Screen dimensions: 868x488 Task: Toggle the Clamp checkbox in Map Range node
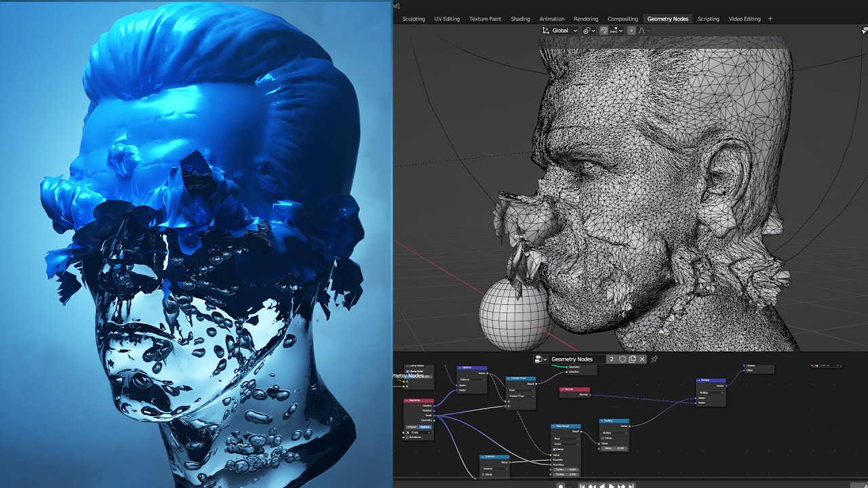click(x=555, y=449)
